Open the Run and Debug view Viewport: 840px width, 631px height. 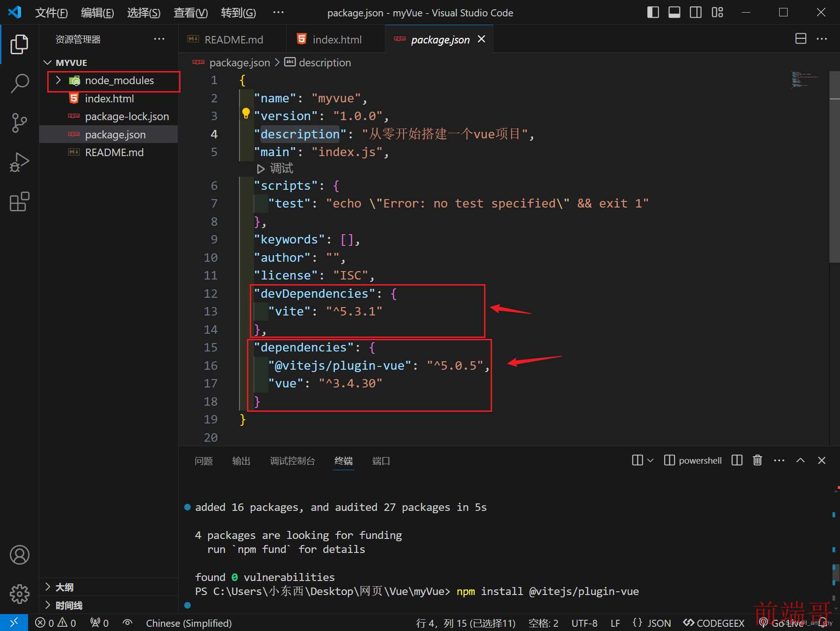[19, 162]
